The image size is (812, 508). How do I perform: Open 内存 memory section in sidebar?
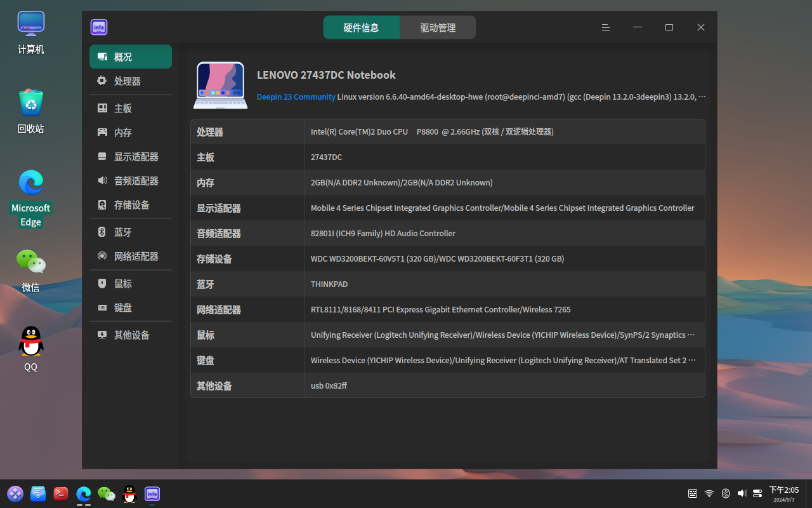coord(131,132)
